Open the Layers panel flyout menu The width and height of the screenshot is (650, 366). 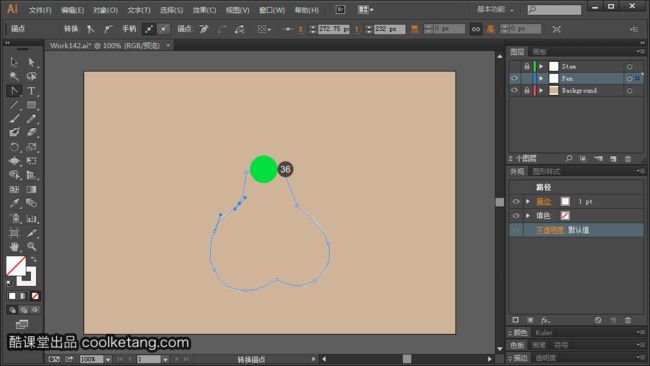[640, 51]
